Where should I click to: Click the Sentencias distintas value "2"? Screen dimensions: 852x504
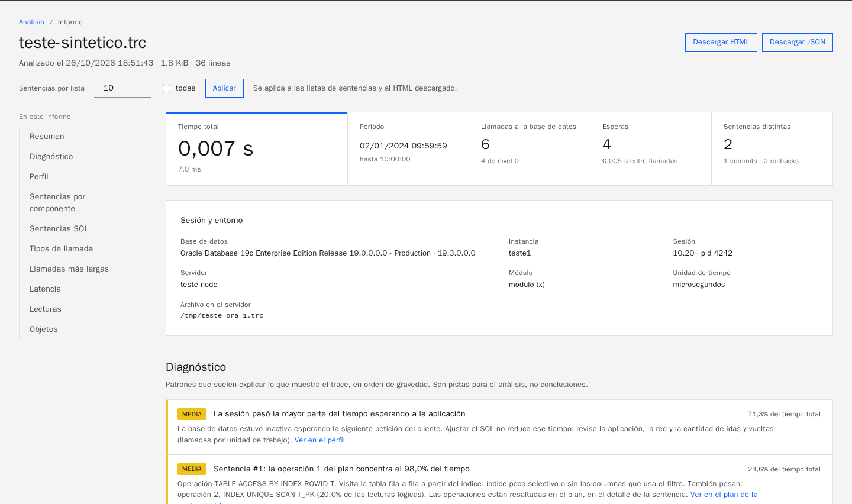[x=728, y=144]
